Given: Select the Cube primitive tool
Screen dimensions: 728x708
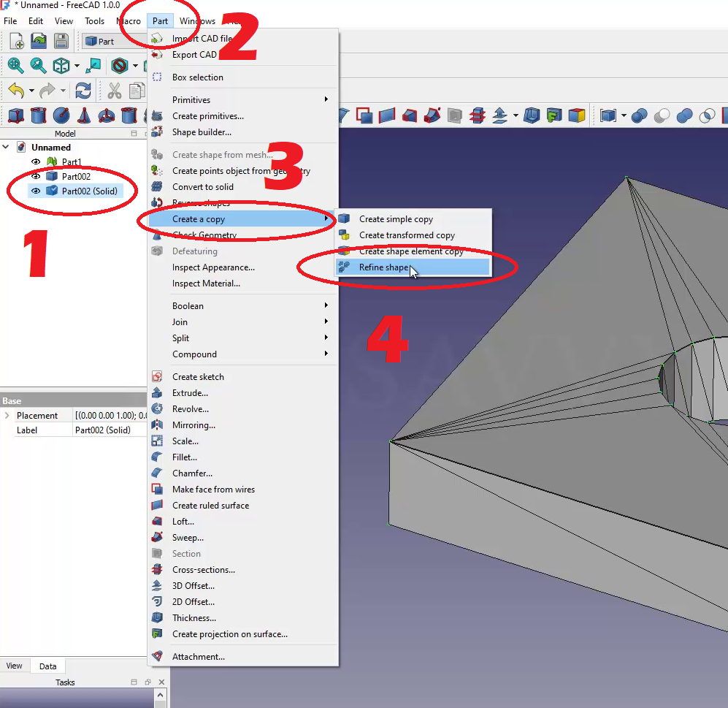Looking at the screenshot, I should tap(15, 115).
